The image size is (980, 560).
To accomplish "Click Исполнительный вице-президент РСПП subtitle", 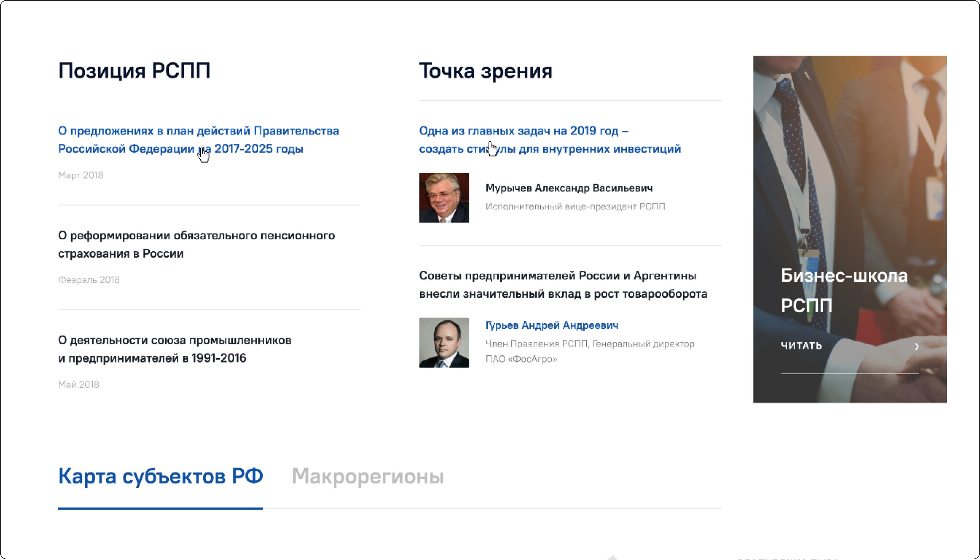I will click(575, 206).
